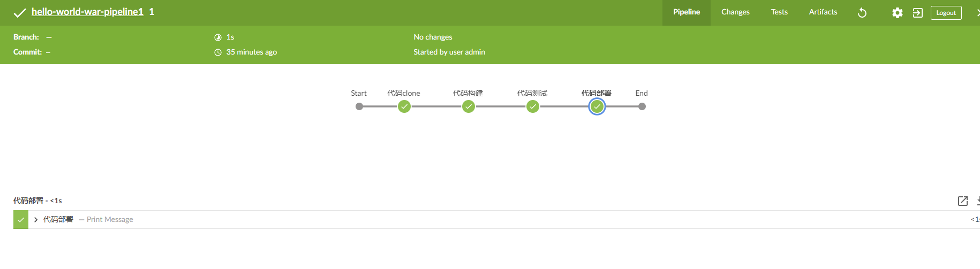Open log in new window icon

point(962,201)
